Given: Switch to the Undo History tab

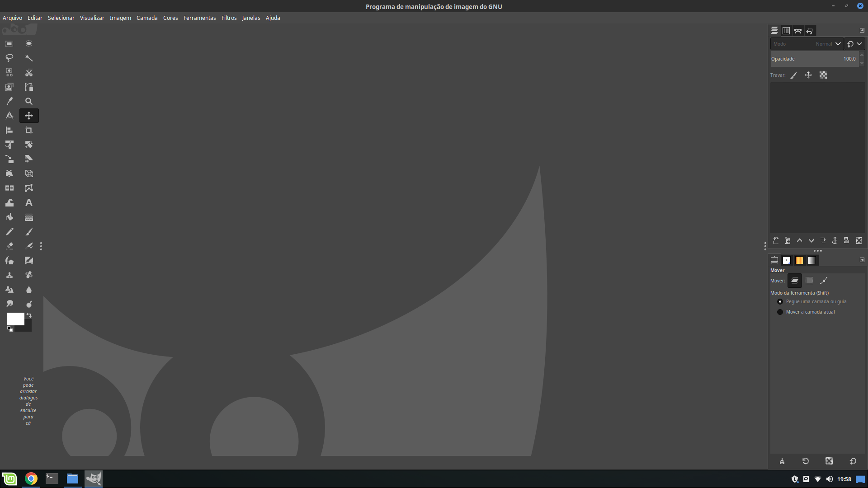Looking at the screenshot, I should [x=810, y=31].
